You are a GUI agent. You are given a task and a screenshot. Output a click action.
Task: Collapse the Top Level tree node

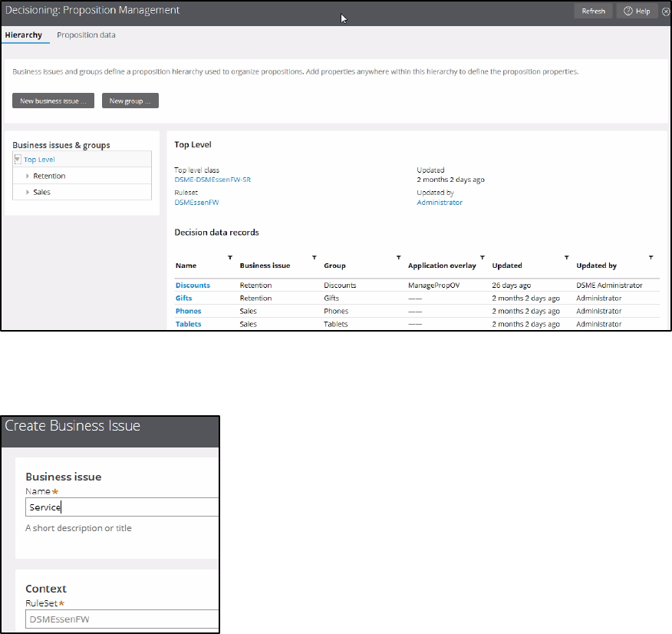(18, 160)
